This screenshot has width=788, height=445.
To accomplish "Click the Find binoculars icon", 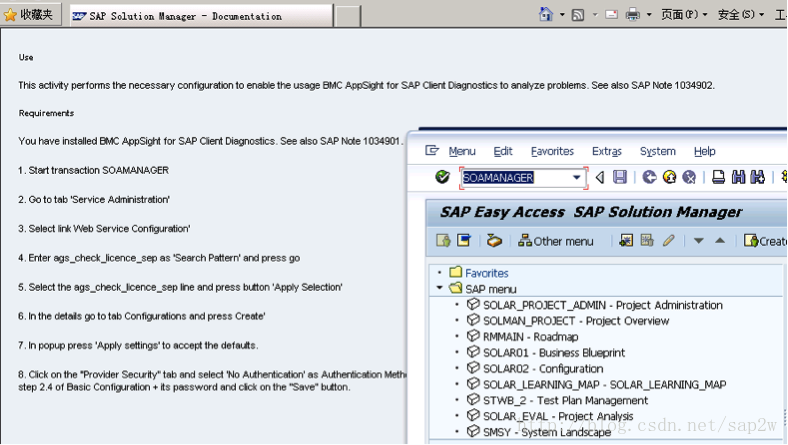I will (x=738, y=177).
